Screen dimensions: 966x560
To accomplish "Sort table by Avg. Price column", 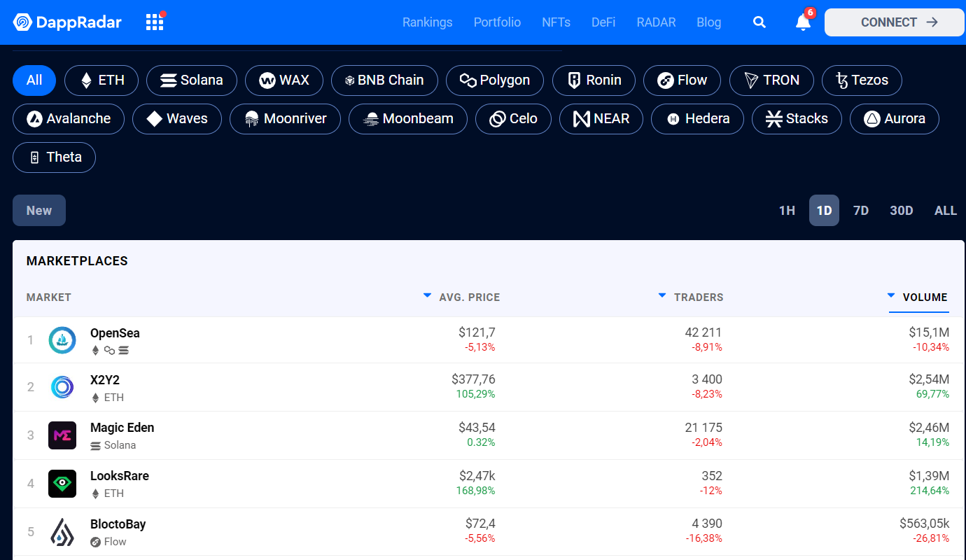I will 462,297.
